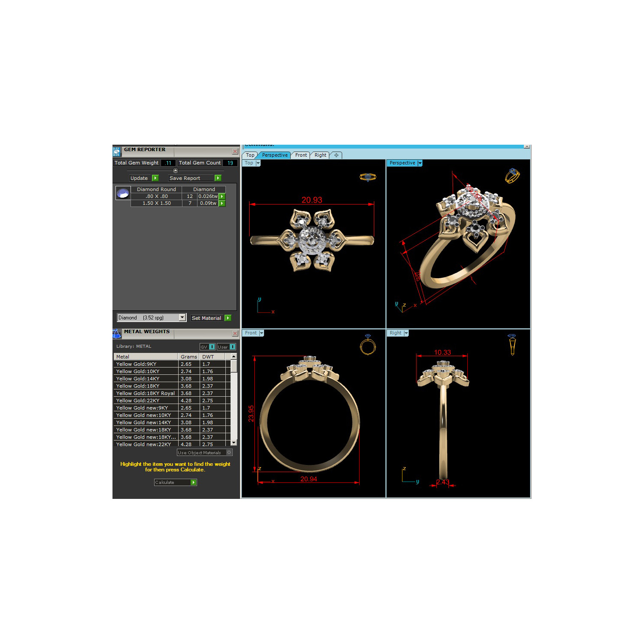Image resolution: width=644 pixels, height=644 pixels.
Task: Select the Yellow Gold new:10KY row
Action: click(172, 415)
